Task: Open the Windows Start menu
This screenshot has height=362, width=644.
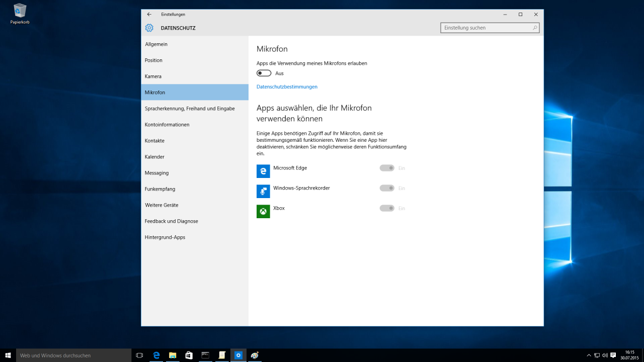Action: 8,355
